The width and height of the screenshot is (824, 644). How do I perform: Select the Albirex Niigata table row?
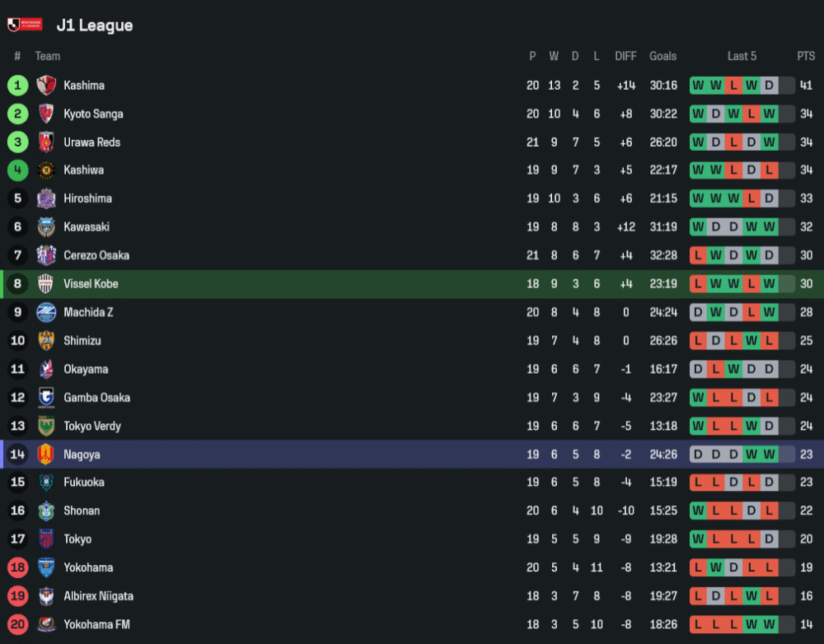pos(412,596)
